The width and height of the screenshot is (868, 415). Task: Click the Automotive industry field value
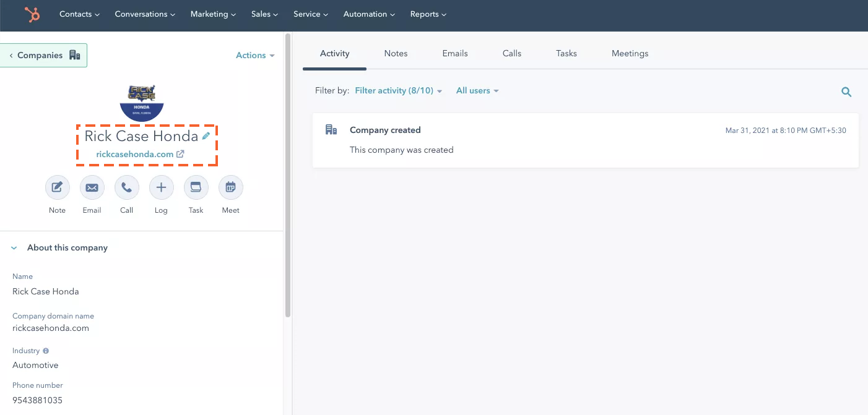pyautogui.click(x=35, y=365)
